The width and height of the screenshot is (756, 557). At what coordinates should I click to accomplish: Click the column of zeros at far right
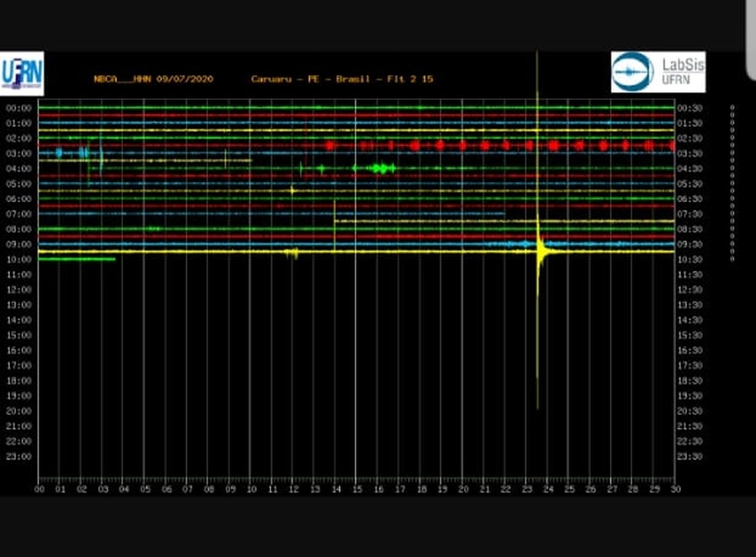[x=732, y=183]
